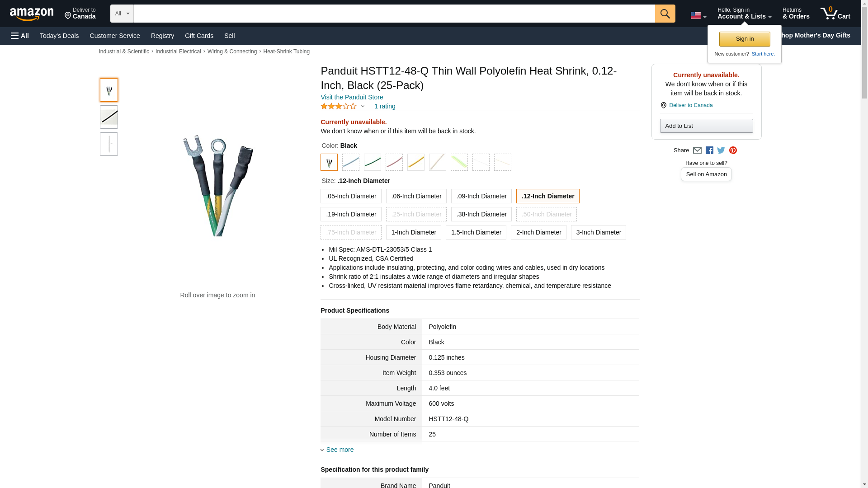Open the All hamburger menu

pyautogui.click(x=20, y=36)
